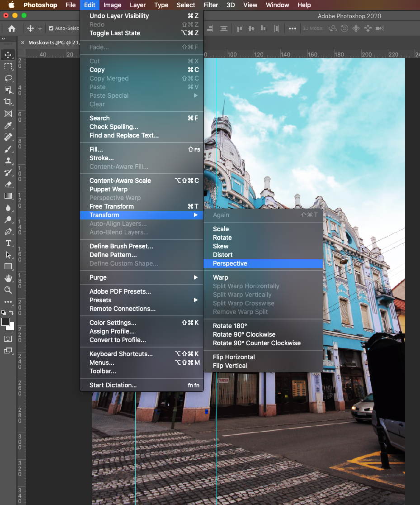Select the Zoom tool
Image resolution: width=420 pixels, height=505 pixels.
pyautogui.click(x=8, y=290)
